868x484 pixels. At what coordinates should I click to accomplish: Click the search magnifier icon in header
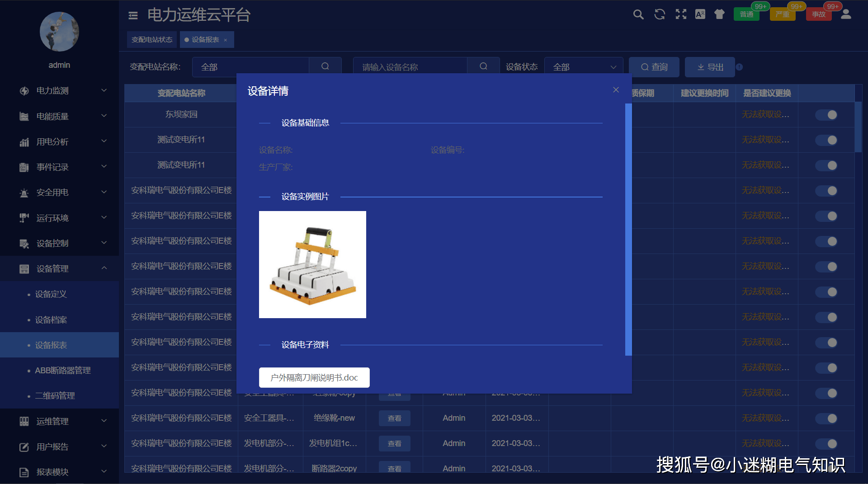638,14
